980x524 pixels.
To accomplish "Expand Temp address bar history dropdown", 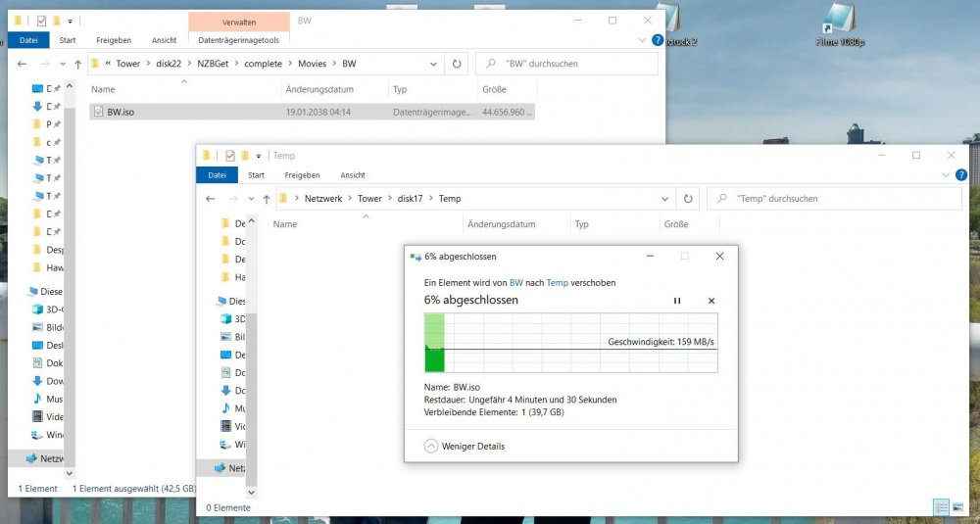I will [x=665, y=199].
